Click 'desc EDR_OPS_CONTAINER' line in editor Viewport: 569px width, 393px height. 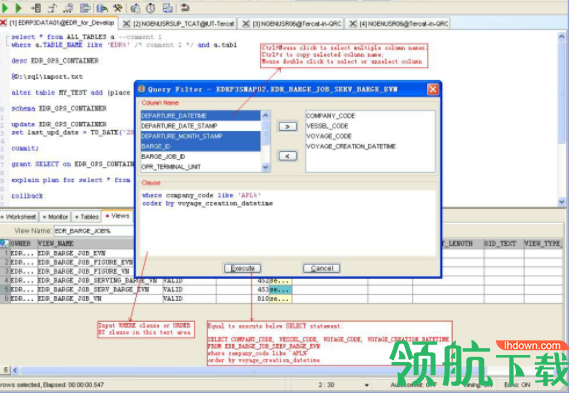click(55, 61)
